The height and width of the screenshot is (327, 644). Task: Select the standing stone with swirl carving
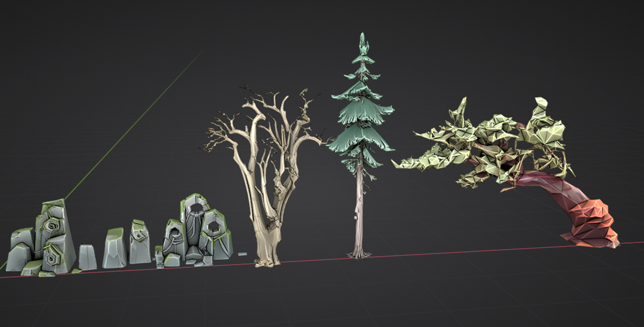(x=140, y=242)
